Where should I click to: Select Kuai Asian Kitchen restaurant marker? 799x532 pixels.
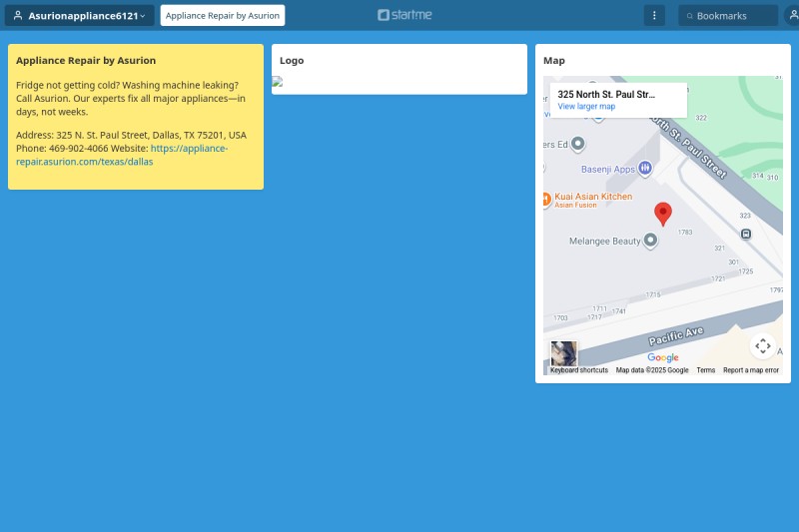pos(545,199)
